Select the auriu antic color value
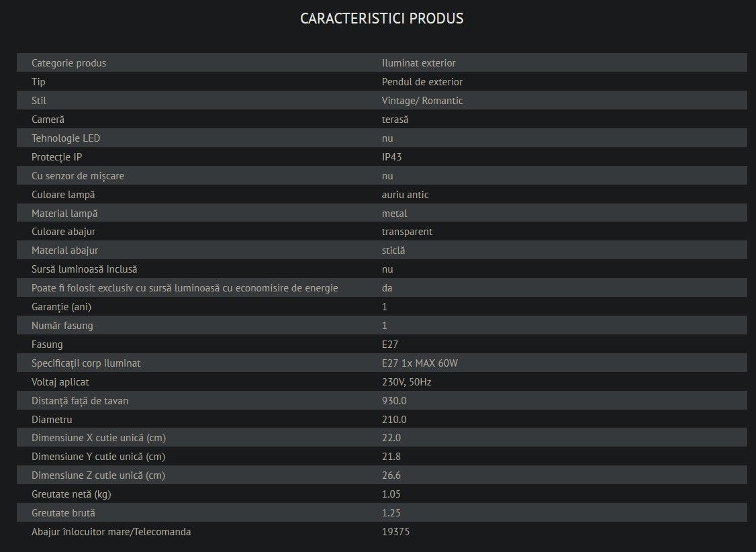The width and height of the screenshot is (756, 552). click(x=405, y=195)
